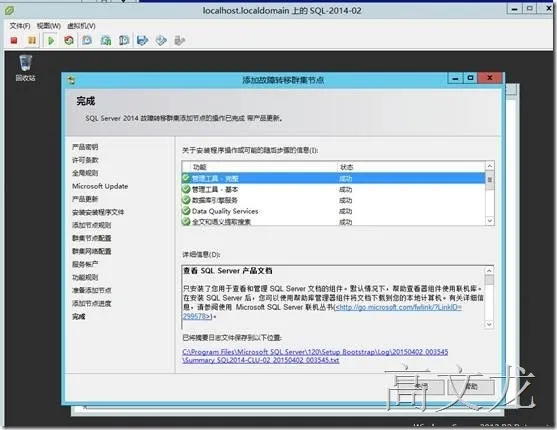The height and width of the screenshot is (430, 557).
Task: Open the snapshot manager icon
Action: click(124, 41)
